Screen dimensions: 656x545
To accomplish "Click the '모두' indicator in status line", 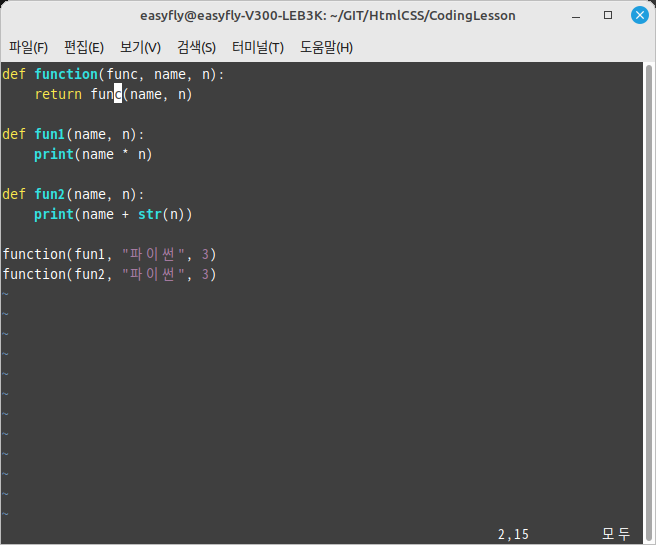I will (616, 534).
